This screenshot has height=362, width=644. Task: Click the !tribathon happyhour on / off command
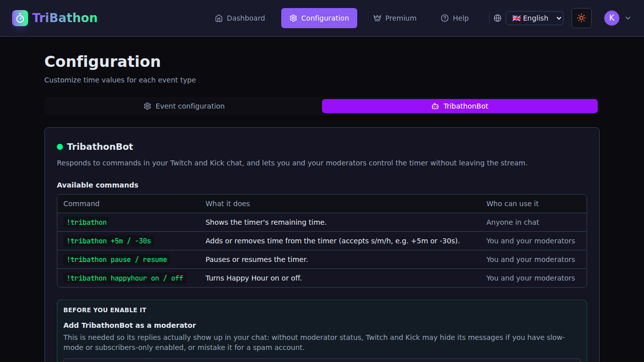[x=125, y=278]
